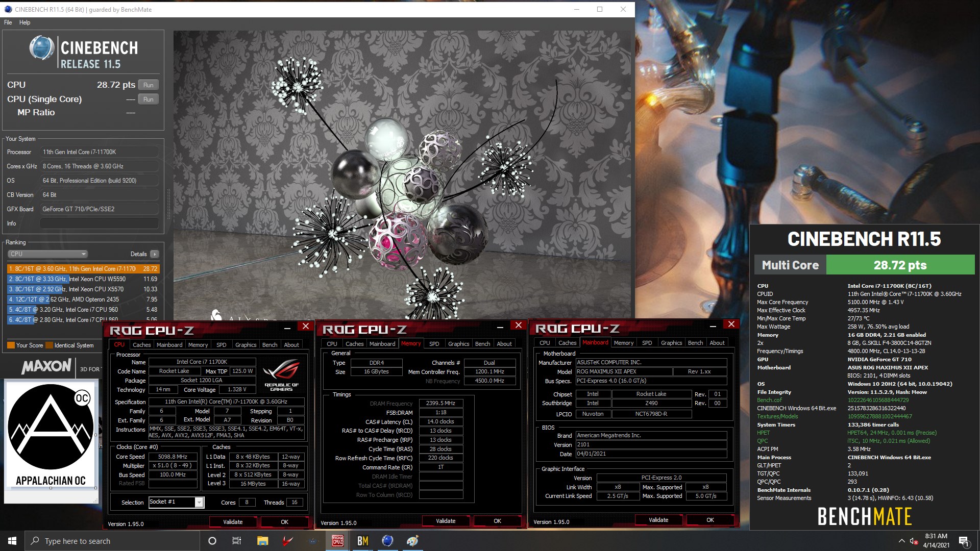
Task: Open Caches tab in first CPU-Z window
Action: pos(142,345)
